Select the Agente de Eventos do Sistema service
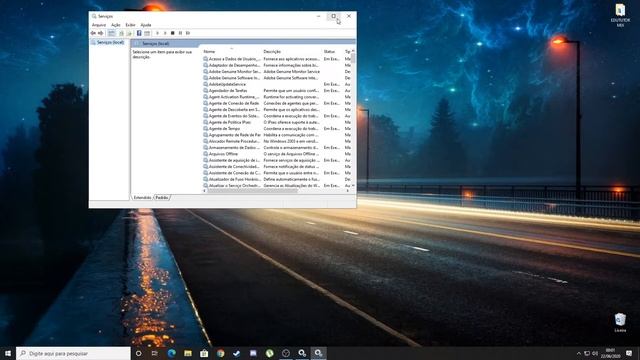The image size is (640, 360). point(277,116)
